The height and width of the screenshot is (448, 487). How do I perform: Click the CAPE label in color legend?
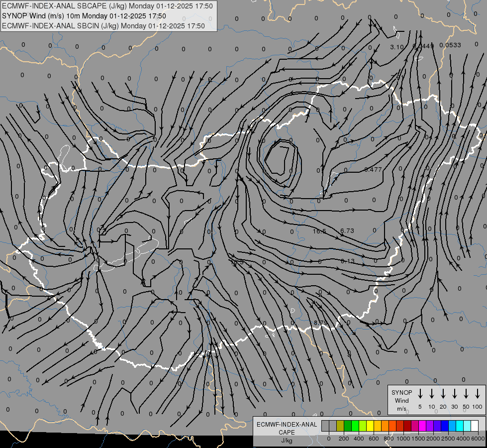pyautogui.click(x=287, y=433)
